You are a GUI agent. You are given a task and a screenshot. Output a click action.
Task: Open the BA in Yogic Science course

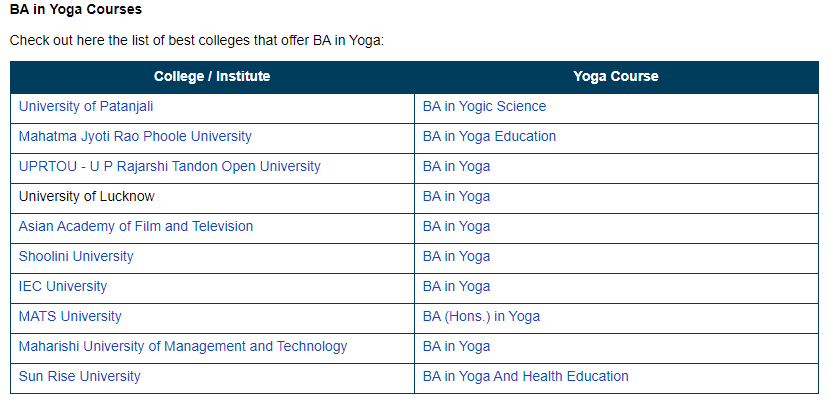[484, 107]
